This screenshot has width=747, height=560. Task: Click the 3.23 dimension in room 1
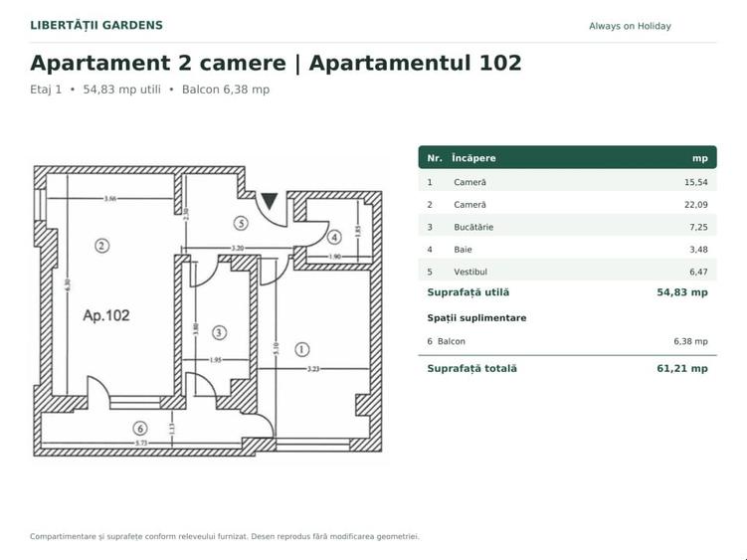click(x=313, y=368)
